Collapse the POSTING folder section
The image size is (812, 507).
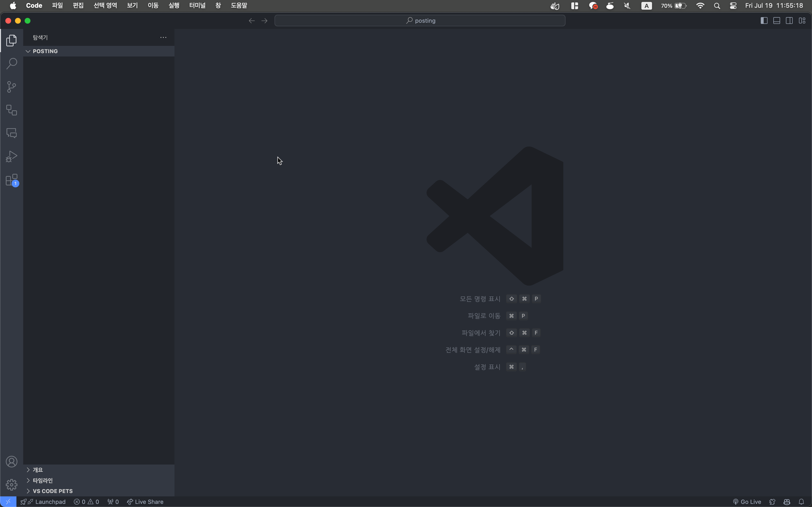[x=45, y=51]
